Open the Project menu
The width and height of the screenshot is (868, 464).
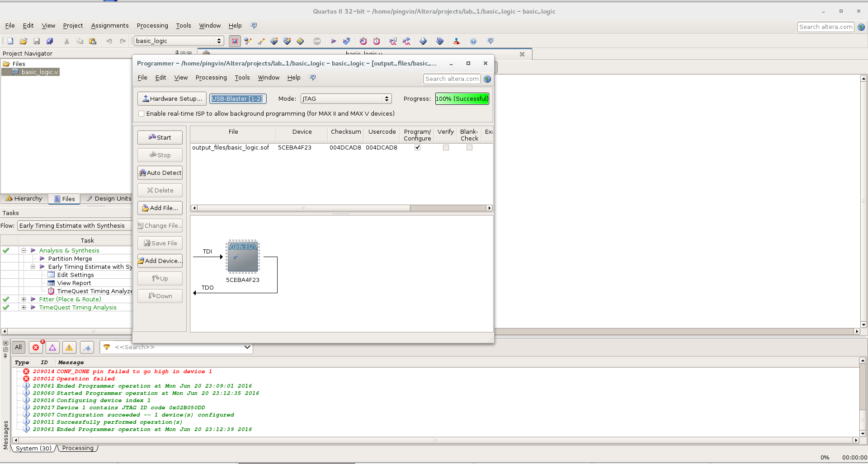tap(73, 26)
